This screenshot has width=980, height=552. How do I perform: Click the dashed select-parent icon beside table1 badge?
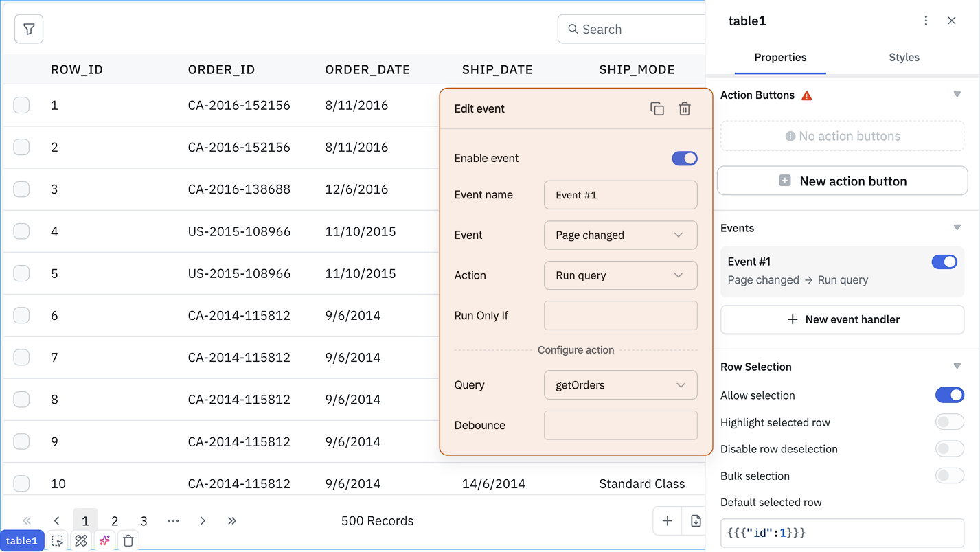coord(58,541)
